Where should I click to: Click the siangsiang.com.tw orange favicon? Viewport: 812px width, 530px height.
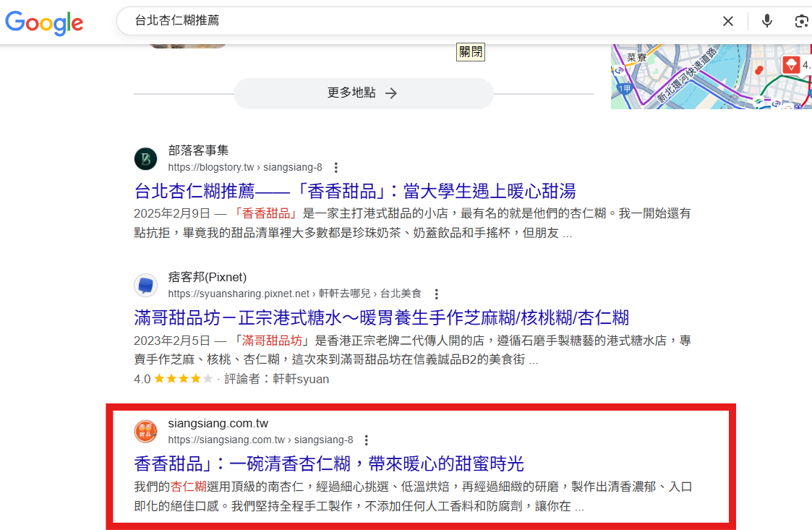click(146, 431)
